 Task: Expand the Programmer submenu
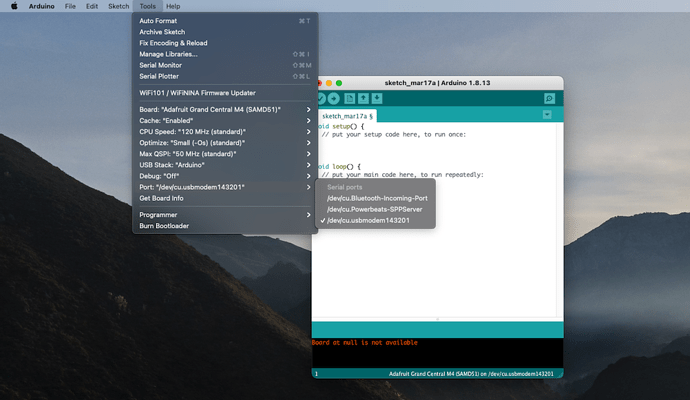point(225,215)
